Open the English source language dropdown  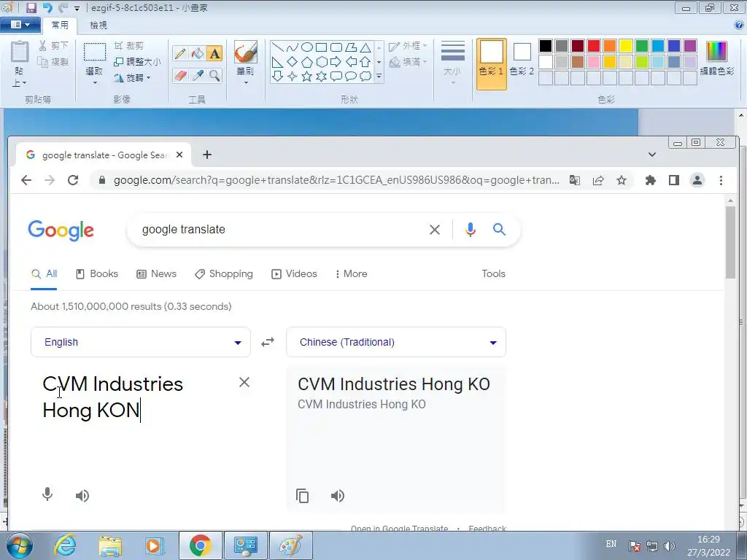point(141,342)
